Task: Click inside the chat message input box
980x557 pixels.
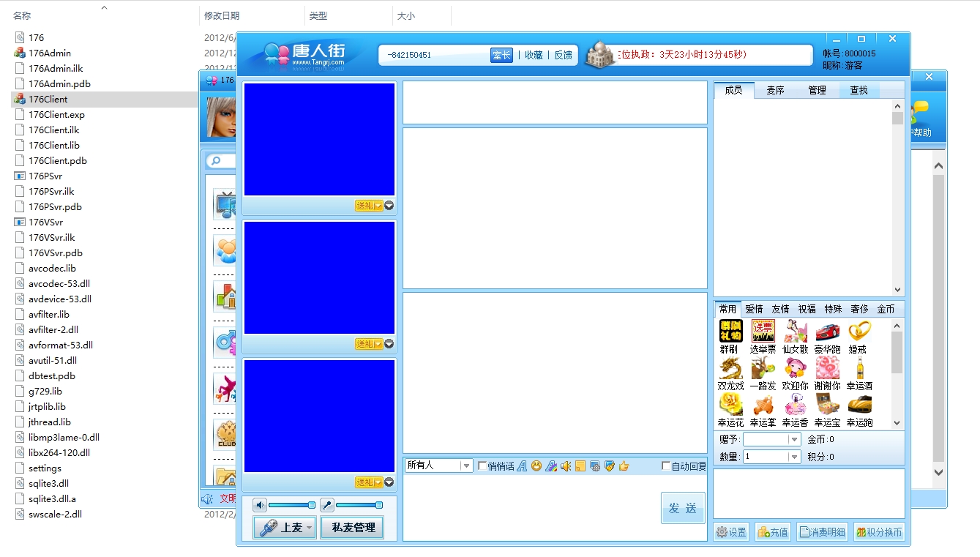Action: pyautogui.click(x=531, y=508)
